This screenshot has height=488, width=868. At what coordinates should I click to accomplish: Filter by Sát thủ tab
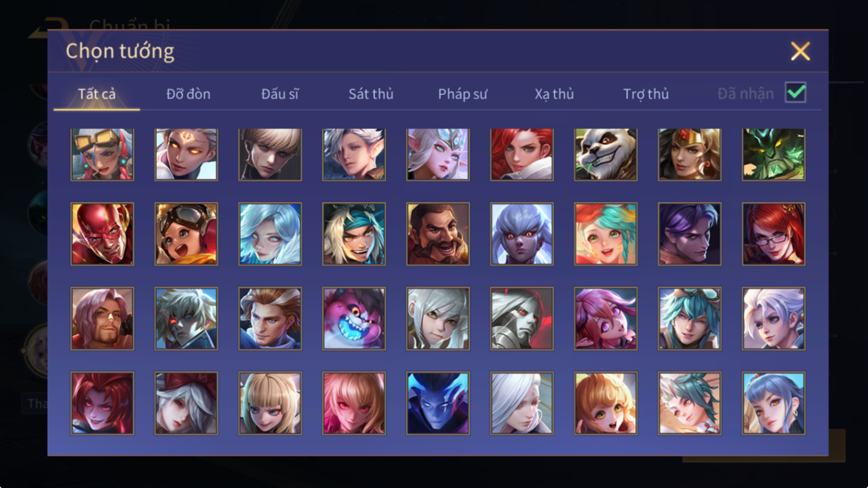371,94
